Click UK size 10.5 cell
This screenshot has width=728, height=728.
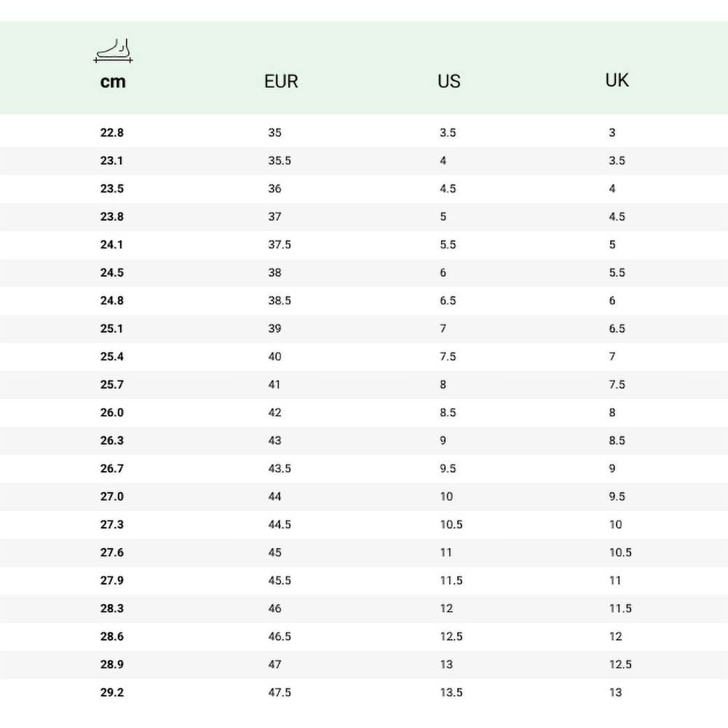620,553
